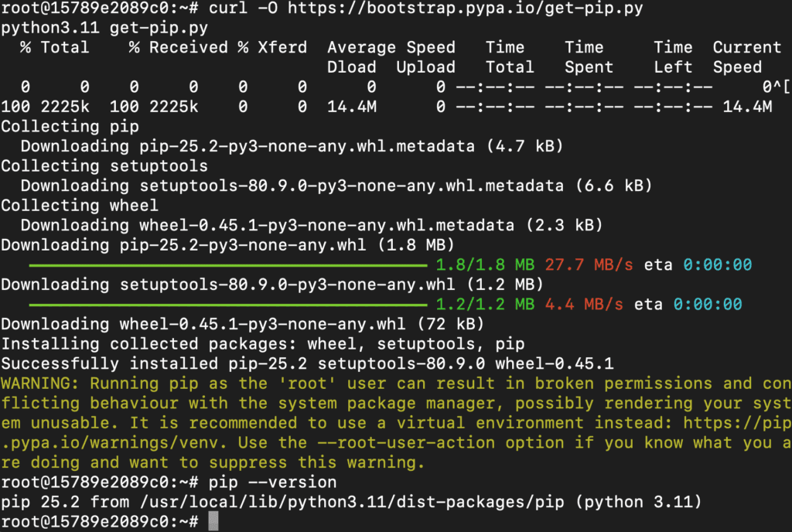
Task: Click the wheel-0.45.1 metadata download line
Action: (x=311, y=224)
